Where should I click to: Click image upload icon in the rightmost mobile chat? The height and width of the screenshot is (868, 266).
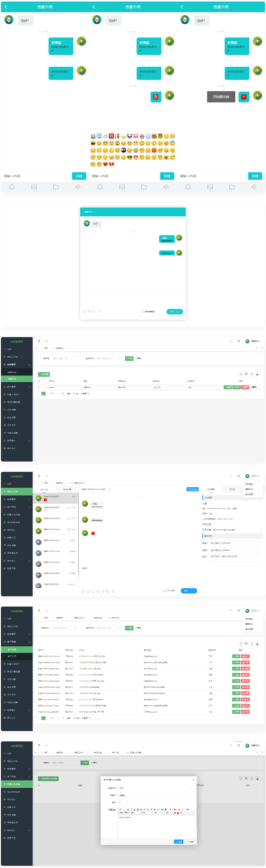[210, 187]
